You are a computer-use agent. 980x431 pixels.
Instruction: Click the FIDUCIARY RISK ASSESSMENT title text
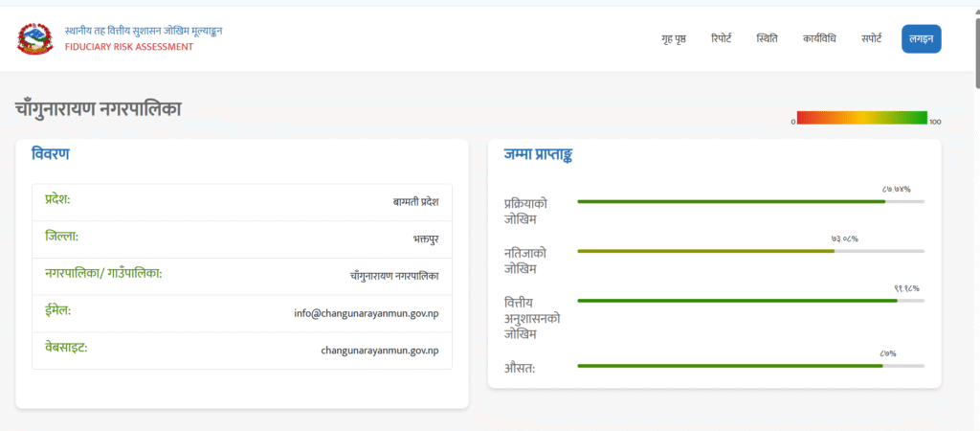[128, 47]
